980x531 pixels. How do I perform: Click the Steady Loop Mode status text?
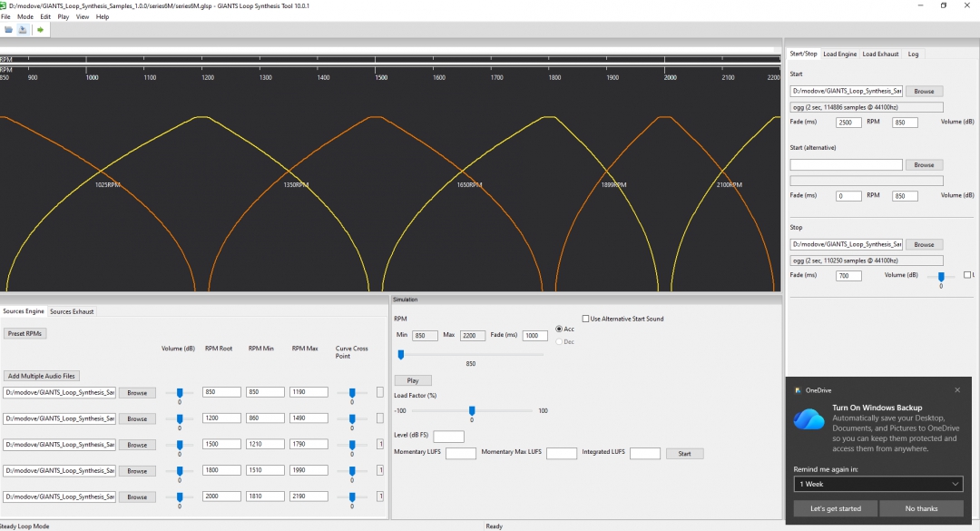24,526
